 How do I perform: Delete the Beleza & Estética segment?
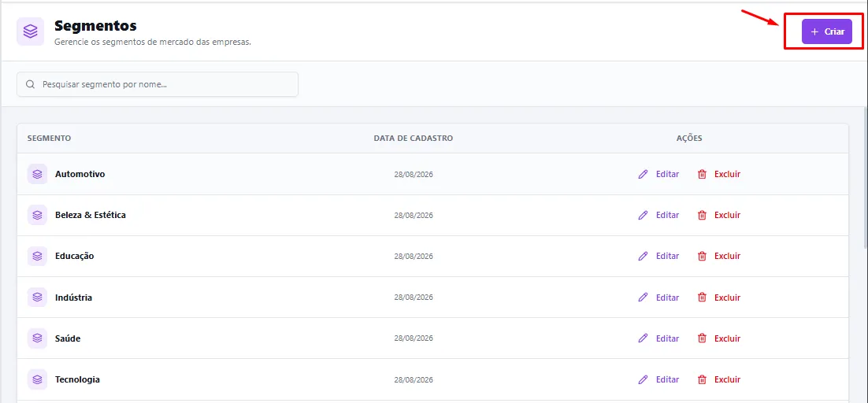719,215
